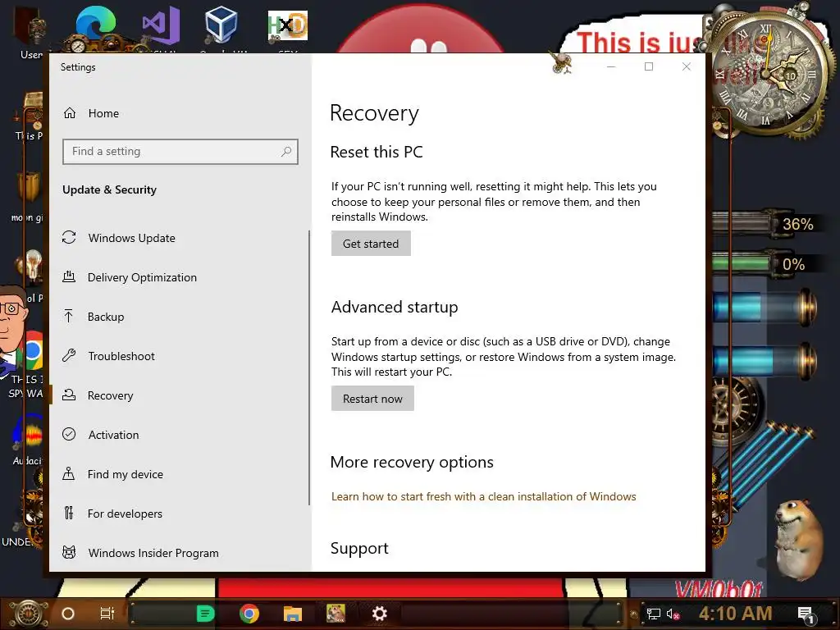840x630 pixels.
Task: Click the Settings sidebar scrollbar
Action: tap(309, 367)
